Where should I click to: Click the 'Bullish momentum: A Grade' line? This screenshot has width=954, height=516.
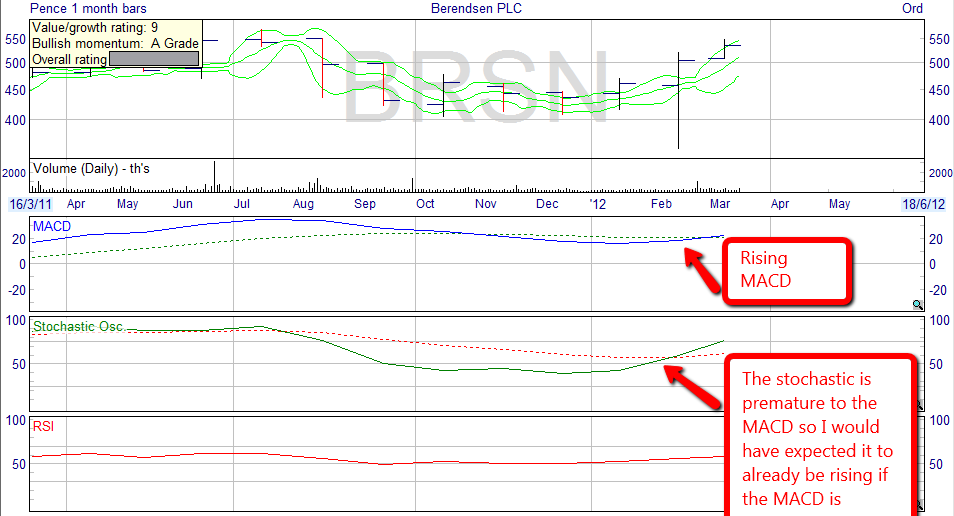click(116, 43)
